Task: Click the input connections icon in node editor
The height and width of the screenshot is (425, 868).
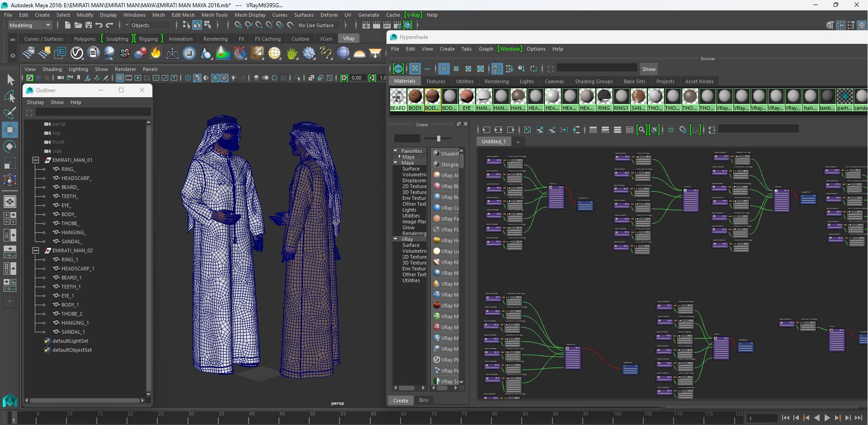Action: (486, 130)
